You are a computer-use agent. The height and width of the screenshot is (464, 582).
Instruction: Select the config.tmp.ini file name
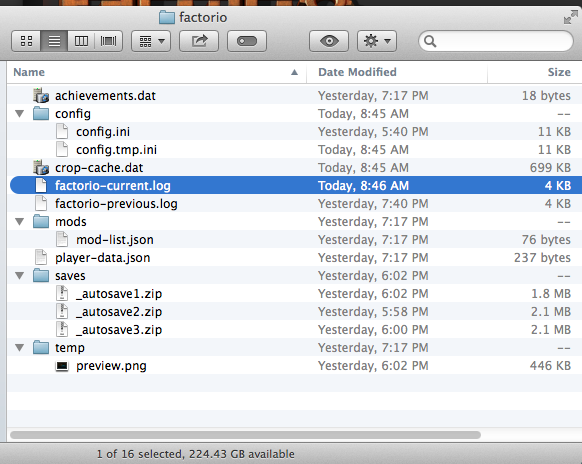[x=117, y=150]
